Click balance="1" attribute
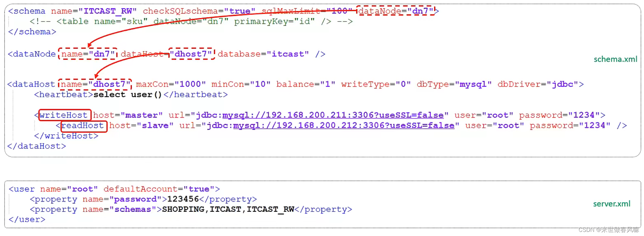Viewport: 644px width, 236px height. point(306,84)
